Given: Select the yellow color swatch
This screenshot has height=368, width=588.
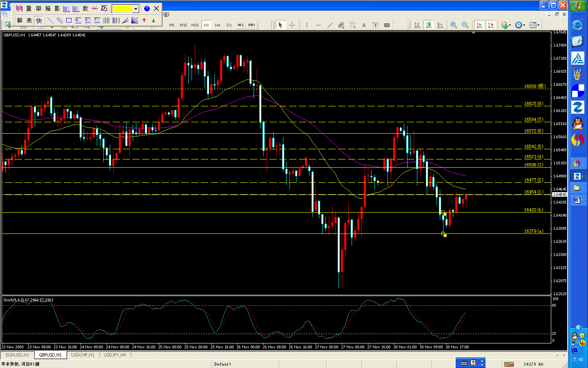Looking at the screenshot, I should (122, 9).
